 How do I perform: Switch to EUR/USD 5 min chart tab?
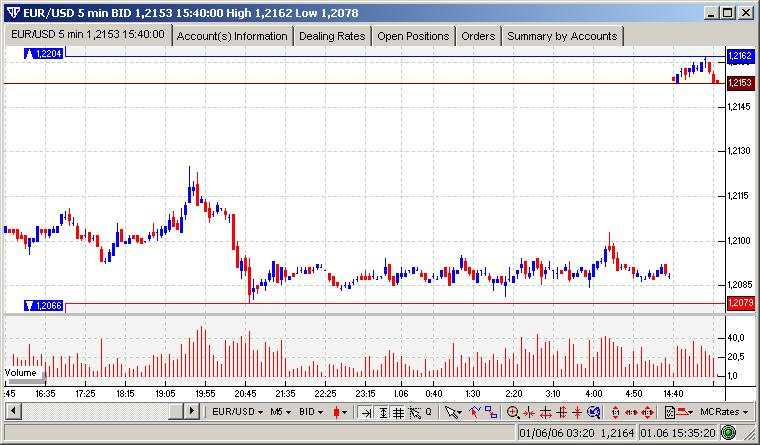88,34
